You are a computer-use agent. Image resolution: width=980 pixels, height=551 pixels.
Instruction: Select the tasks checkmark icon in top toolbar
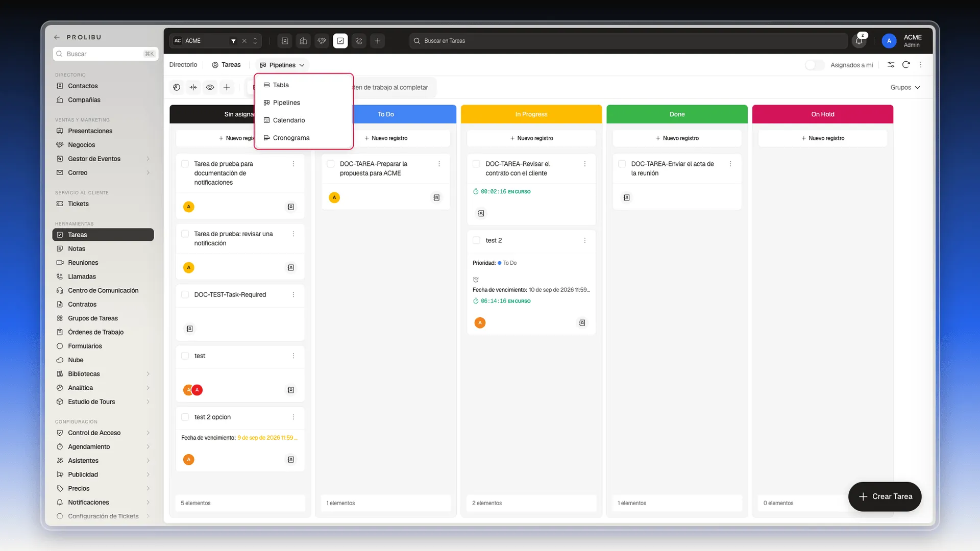340,41
